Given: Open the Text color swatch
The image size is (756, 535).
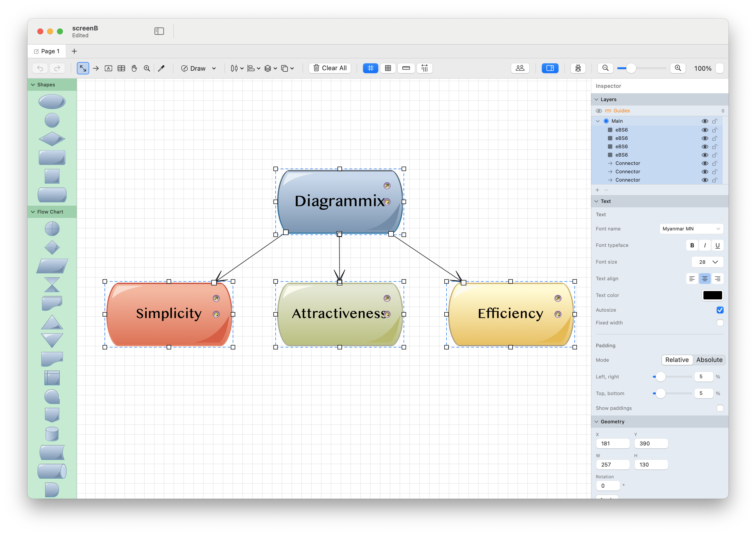Looking at the screenshot, I should [713, 295].
